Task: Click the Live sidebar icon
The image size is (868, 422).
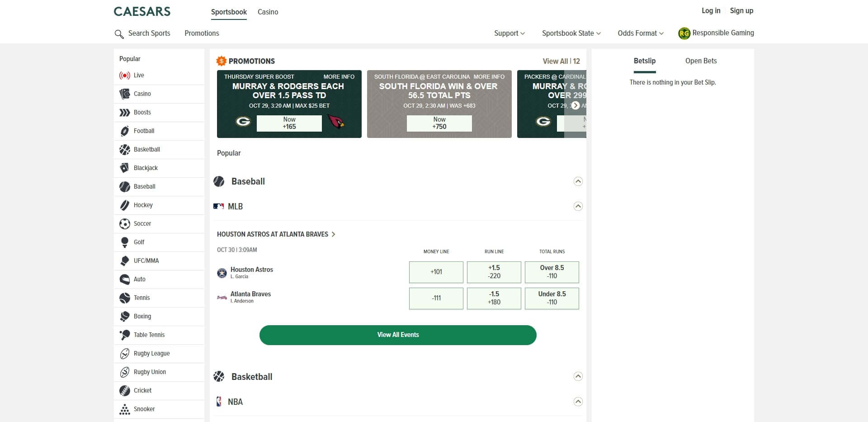Action: [124, 76]
